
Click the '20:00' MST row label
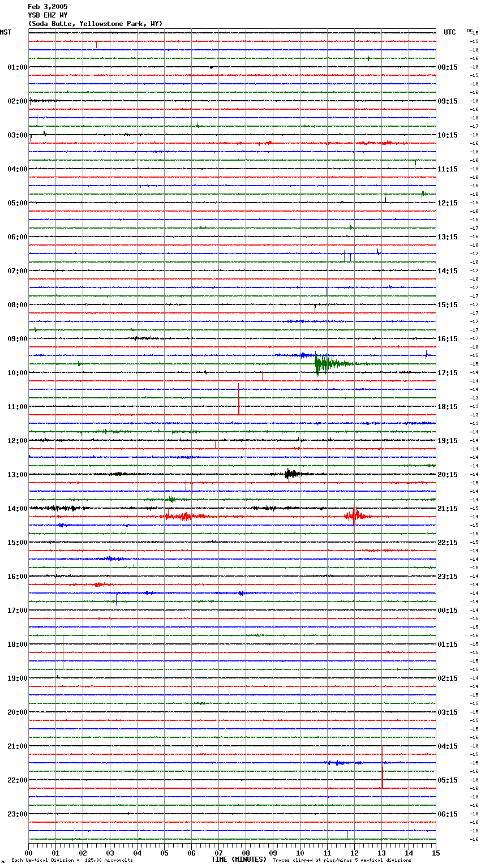tap(18, 712)
